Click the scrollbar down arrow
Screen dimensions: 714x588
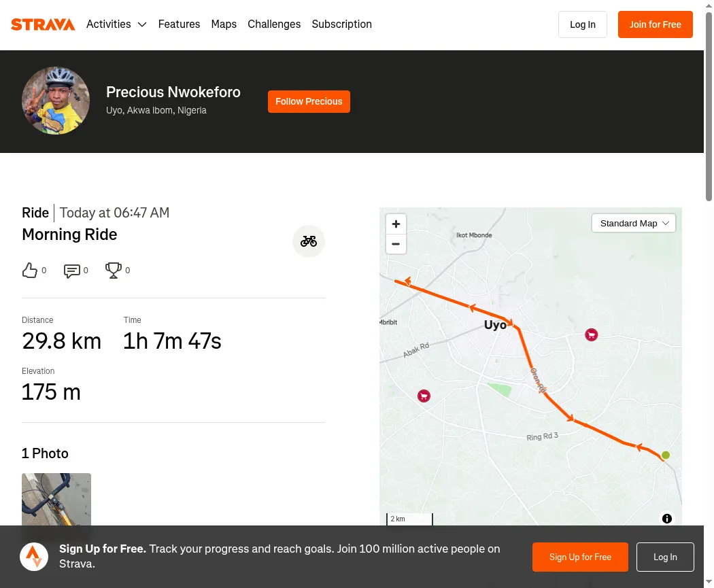point(709,582)
